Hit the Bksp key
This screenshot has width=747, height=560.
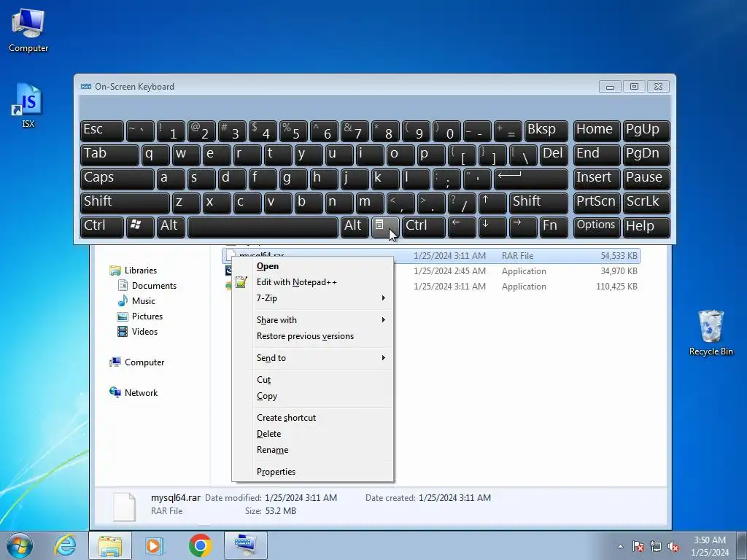[x=546, y=131]
